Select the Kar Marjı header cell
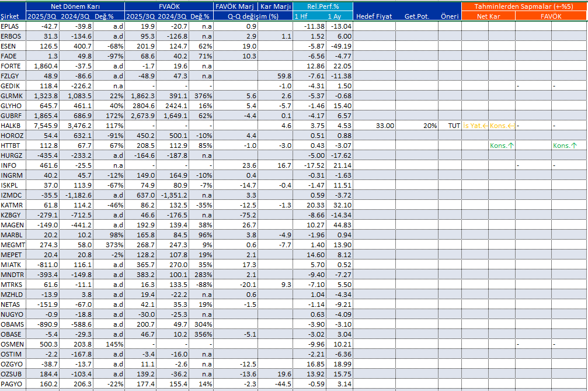588x391 pixels. click(x=275, y=6)
